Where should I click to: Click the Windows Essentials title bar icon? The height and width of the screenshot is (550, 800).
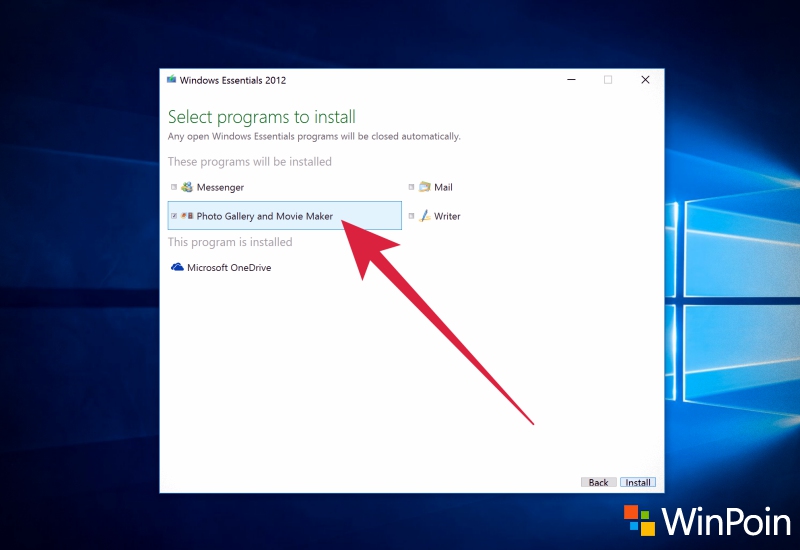pos(171,79)
